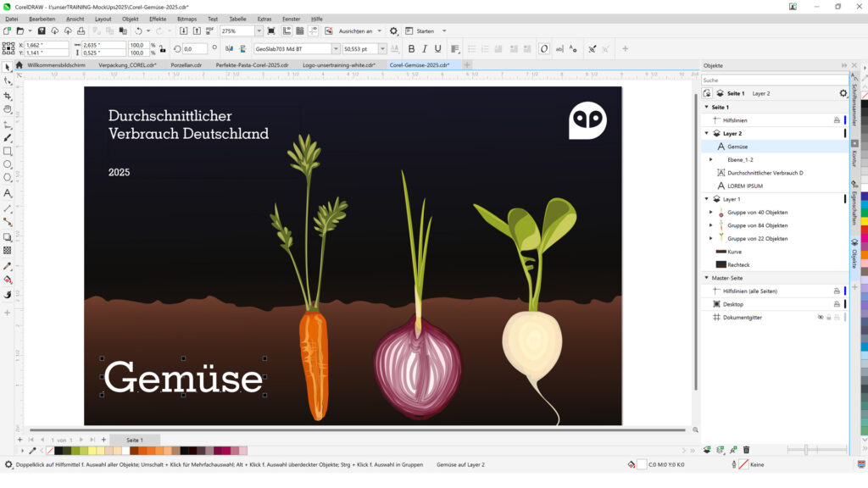
Task: Select the Drop Shadow tool
Action: (x=7, y=237)
